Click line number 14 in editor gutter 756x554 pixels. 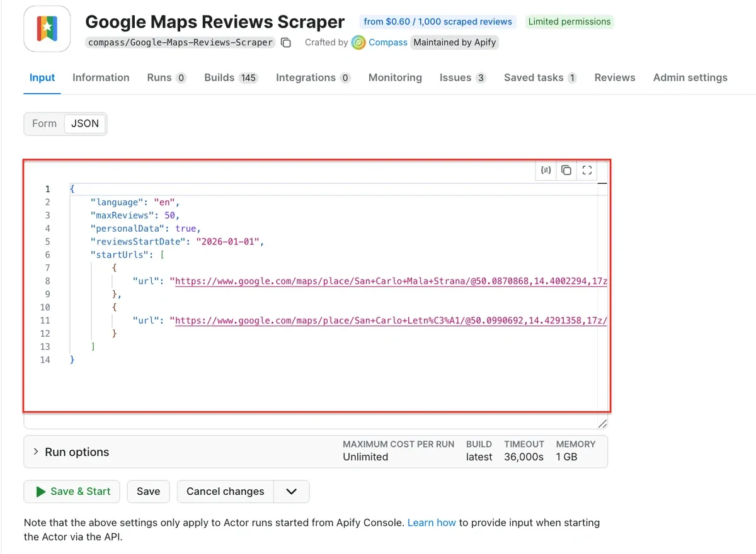pyautogui.click(x=45, y=360)
